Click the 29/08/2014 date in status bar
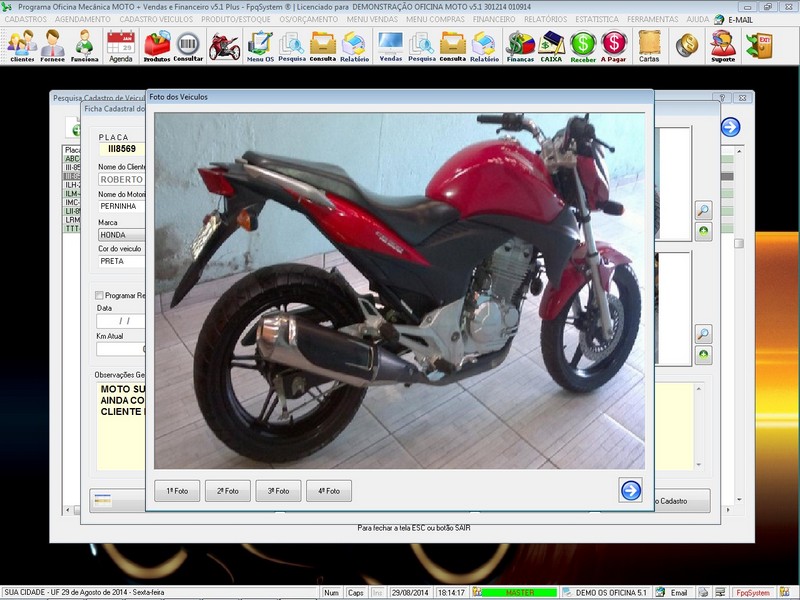The width and height of the screenshot is (800, 600). coord(410,592)
